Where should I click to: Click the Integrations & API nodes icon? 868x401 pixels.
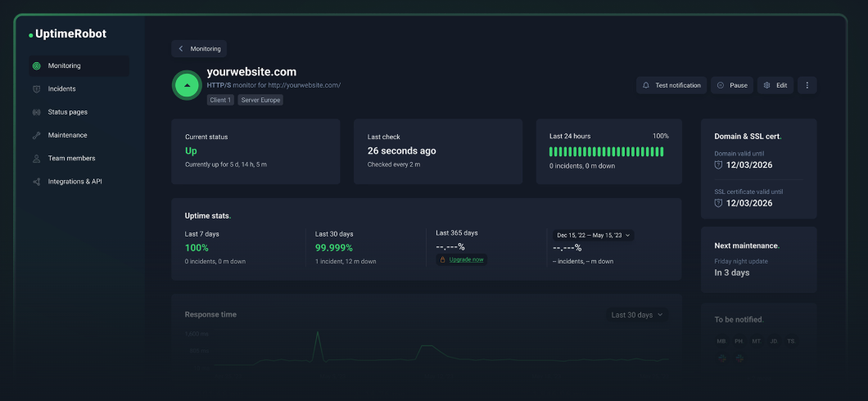click(x=37, y=182)
